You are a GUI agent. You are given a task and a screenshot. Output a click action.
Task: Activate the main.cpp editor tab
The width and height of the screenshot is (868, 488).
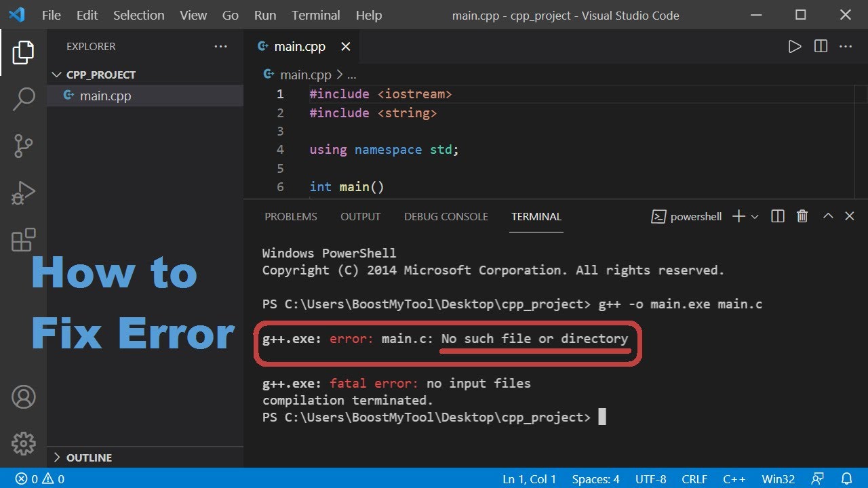pos(301,47)
